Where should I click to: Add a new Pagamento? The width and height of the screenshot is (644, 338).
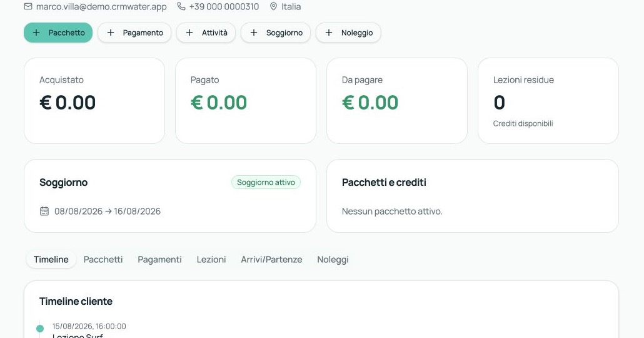134,33
